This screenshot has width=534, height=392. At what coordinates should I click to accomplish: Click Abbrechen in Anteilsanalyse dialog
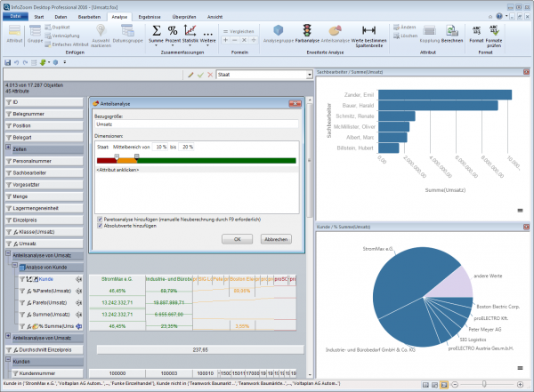tap(276, 239)
